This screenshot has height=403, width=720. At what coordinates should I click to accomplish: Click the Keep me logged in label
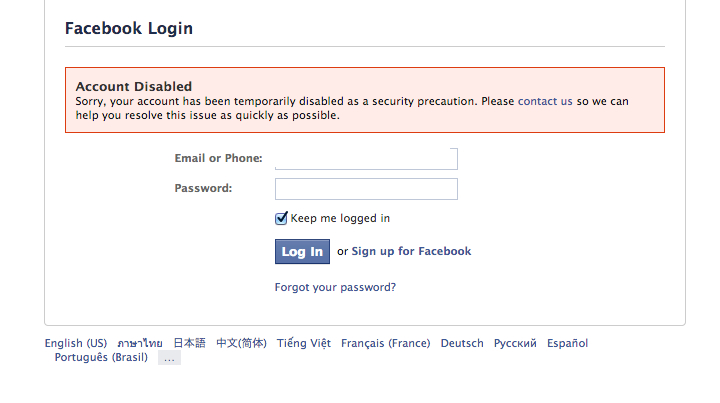[340, 218]
